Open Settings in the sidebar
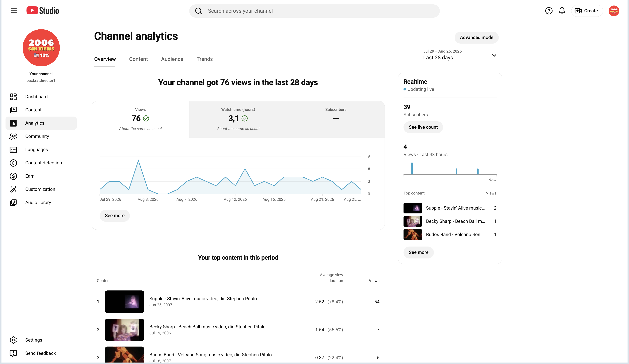Image resolution: width=629 pixels, height=364 pixels. (41, 340)
